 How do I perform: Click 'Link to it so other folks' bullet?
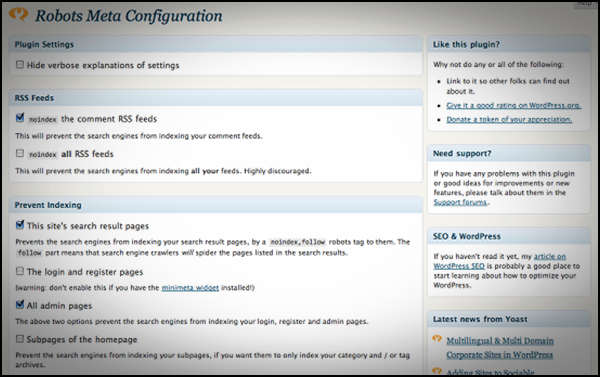pos(508,86)
